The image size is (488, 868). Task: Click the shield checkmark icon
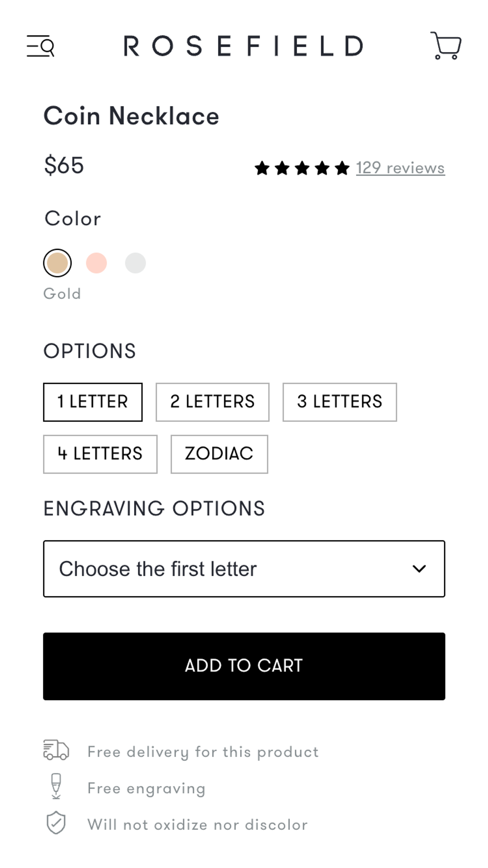coord(56,822)
